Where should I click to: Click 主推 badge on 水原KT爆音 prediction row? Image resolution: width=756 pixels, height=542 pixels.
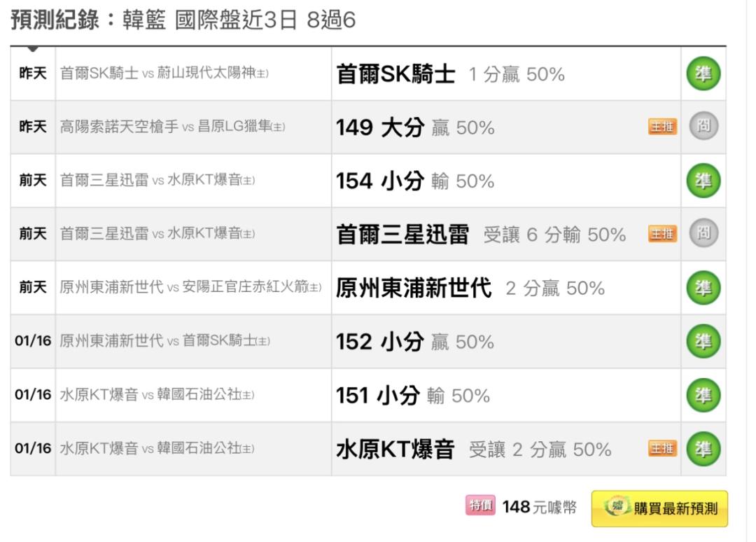[662, 448]
